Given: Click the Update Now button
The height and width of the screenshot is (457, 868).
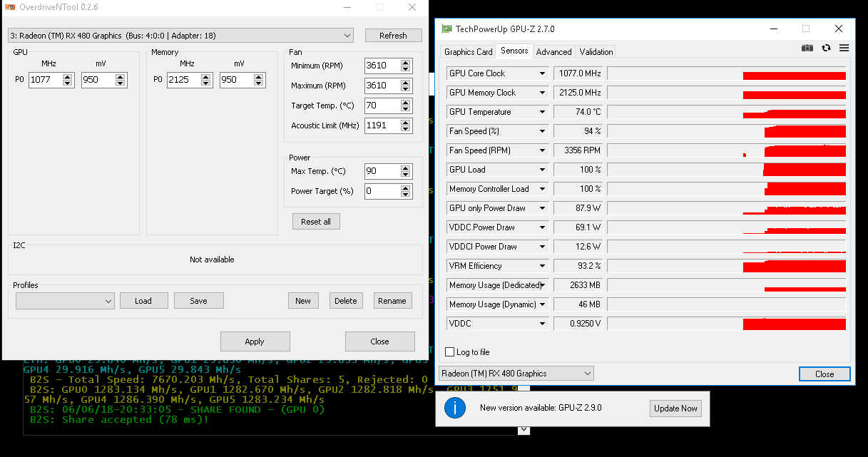Looking at the screenshot, I should tap(675, 409).
